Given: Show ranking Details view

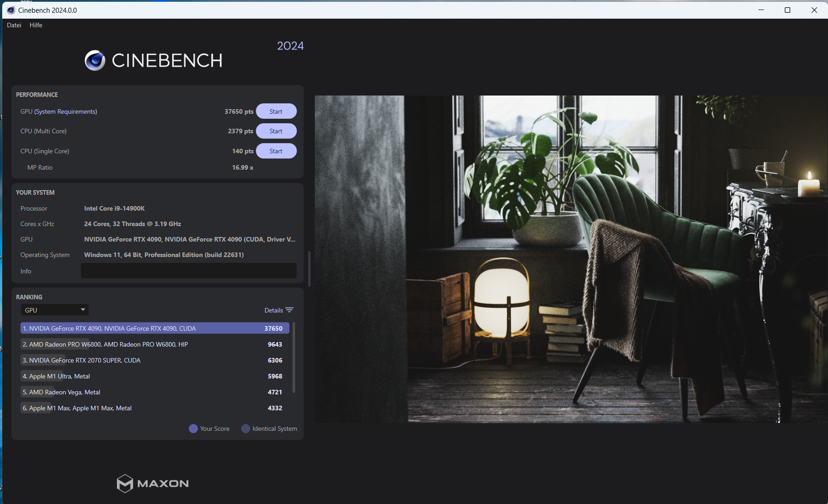Looking at the screenshot, I should coord(273,310).
